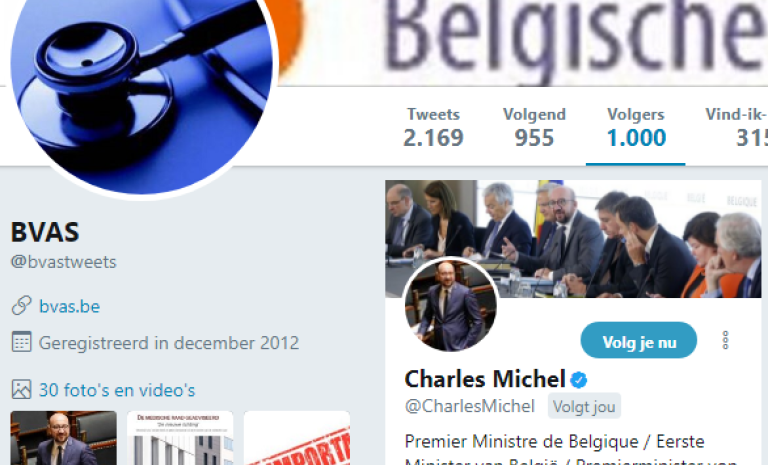Open the media thumbnail of the man in suit

click(64, 438)
